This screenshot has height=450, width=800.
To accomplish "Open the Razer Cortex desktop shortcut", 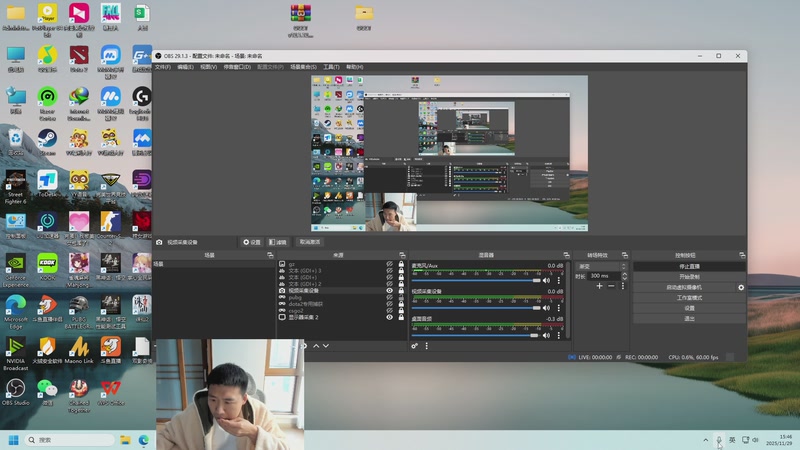I will click(47, 104).
